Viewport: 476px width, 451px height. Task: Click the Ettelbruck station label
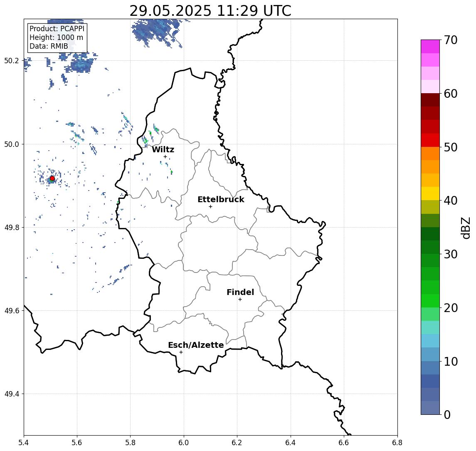tap(221, 199)
